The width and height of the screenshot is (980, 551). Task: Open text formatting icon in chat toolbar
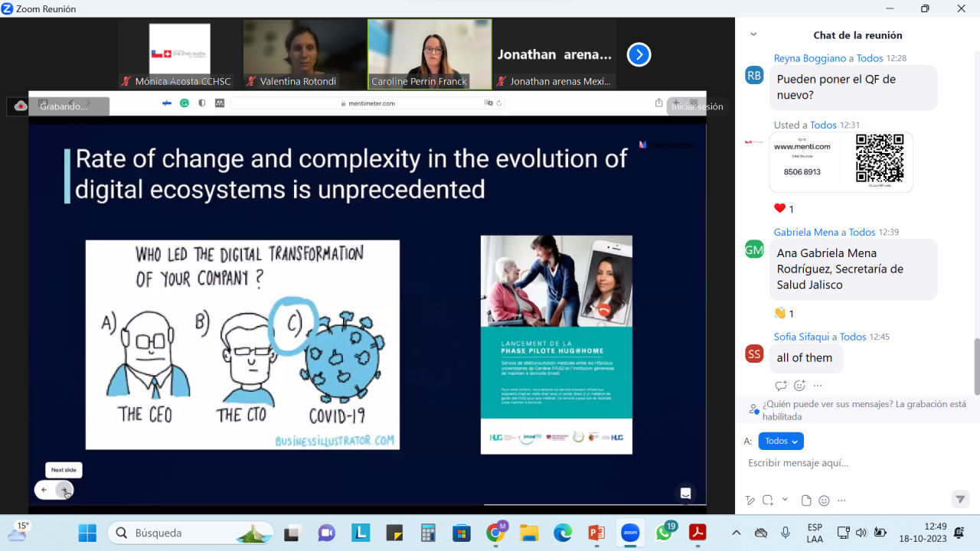pyautogui.click(x=750, y=500)
